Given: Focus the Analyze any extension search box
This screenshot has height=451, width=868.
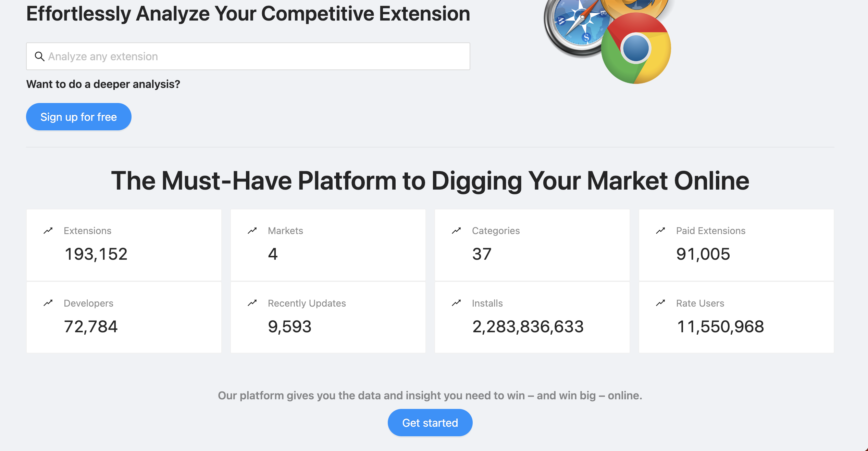Looking at the screenshot, I should (x=248, y=56).
